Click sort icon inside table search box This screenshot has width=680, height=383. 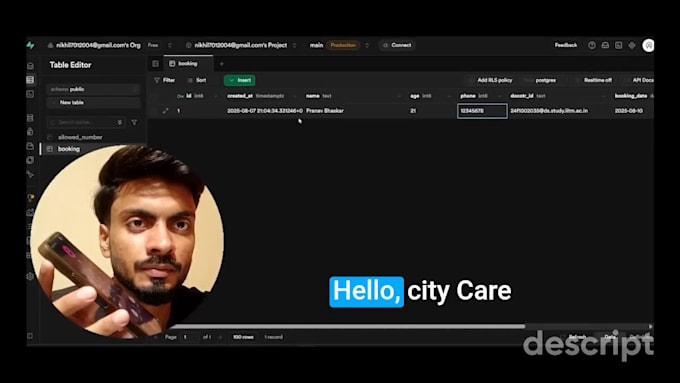[120, 123]
